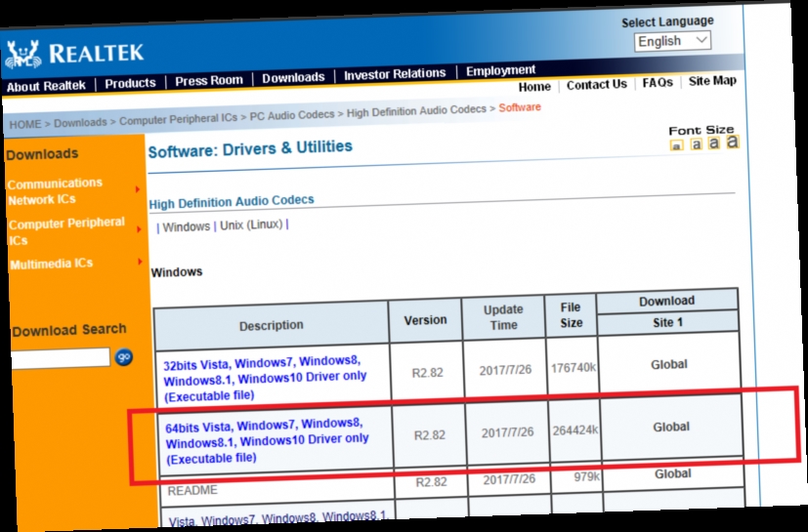This screenshot has width=808, height=532.
Task: Open the Site Map link
Action: point(712,81)
